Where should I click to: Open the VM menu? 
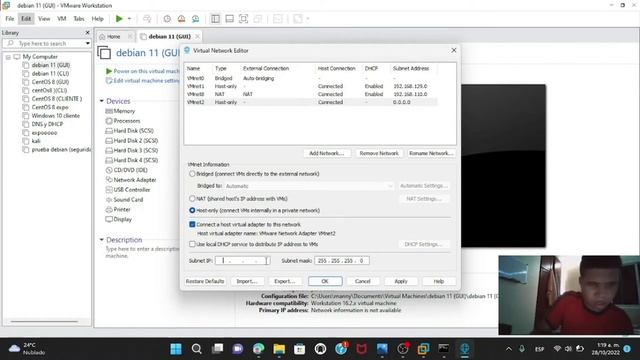62,19
